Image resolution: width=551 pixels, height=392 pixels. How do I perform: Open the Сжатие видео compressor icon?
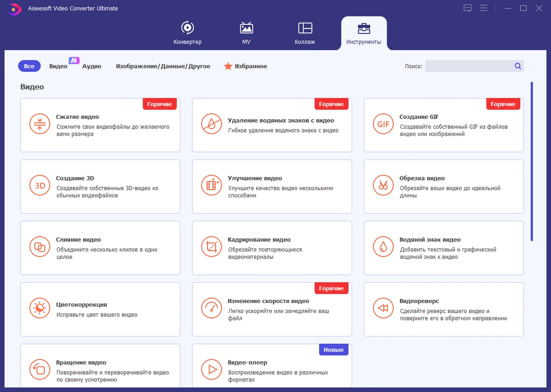coord(39,124)
